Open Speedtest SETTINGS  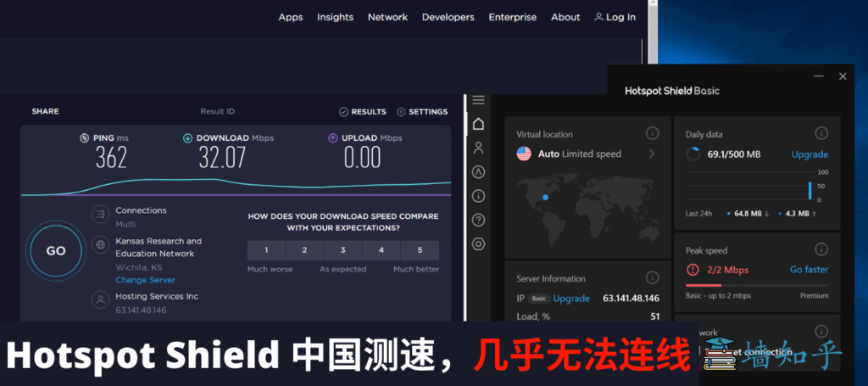point(422,112)
